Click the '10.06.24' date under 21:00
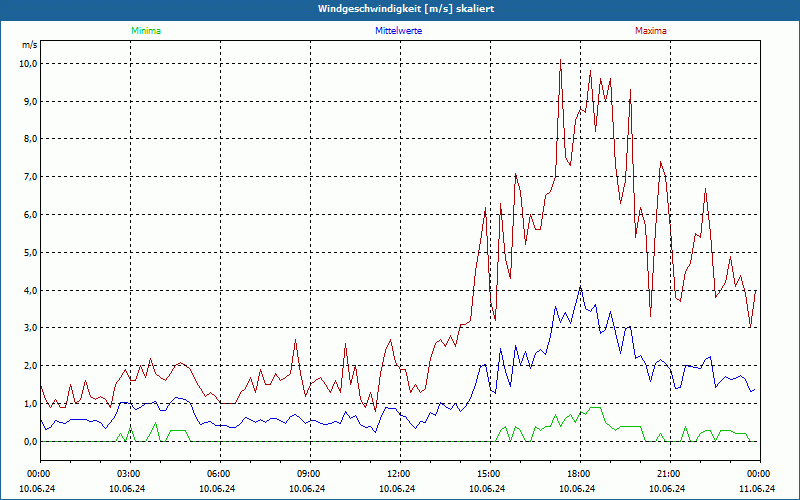The width and height of the screenshot is (800, 500). (666, 488)
